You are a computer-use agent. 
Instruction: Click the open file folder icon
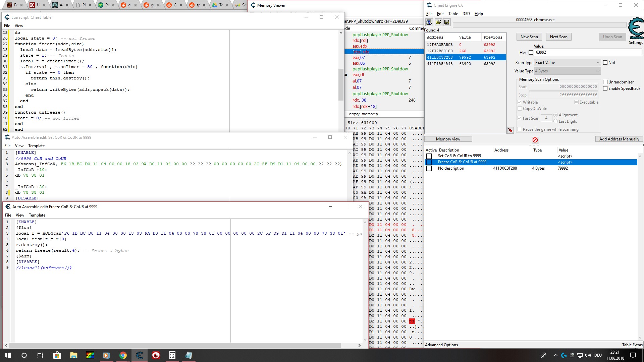[438, 22]
